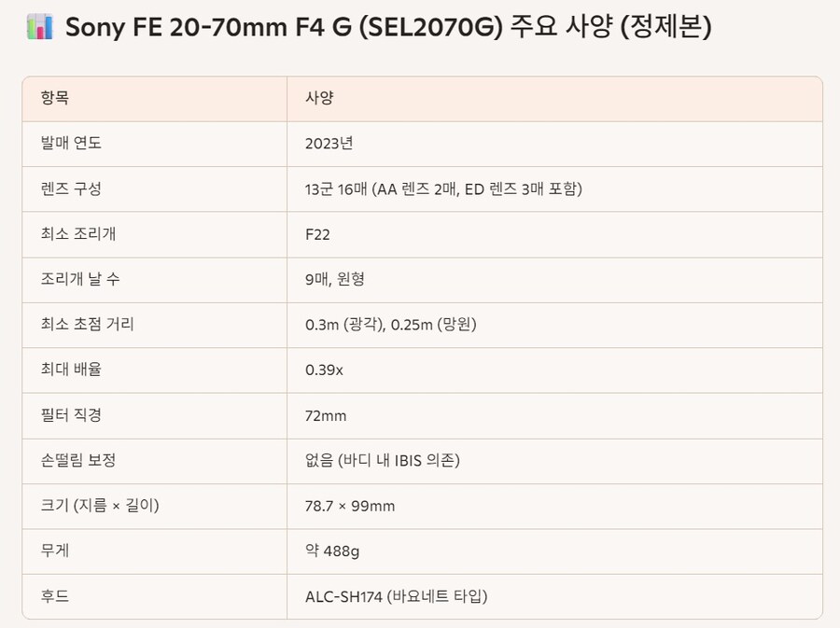Click the 필터 직경 row label
Viewport: 840px width, 628px height.
click(x=71, y=415)
